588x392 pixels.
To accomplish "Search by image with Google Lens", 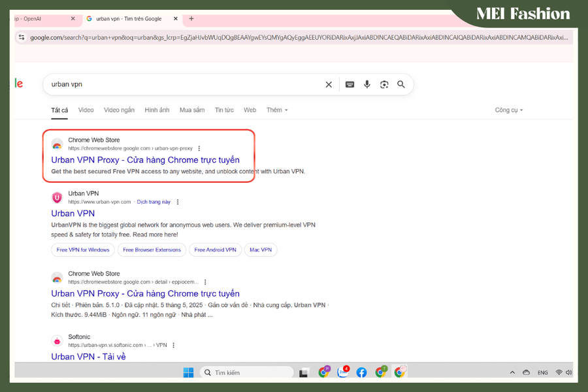I will coord(384,84).
